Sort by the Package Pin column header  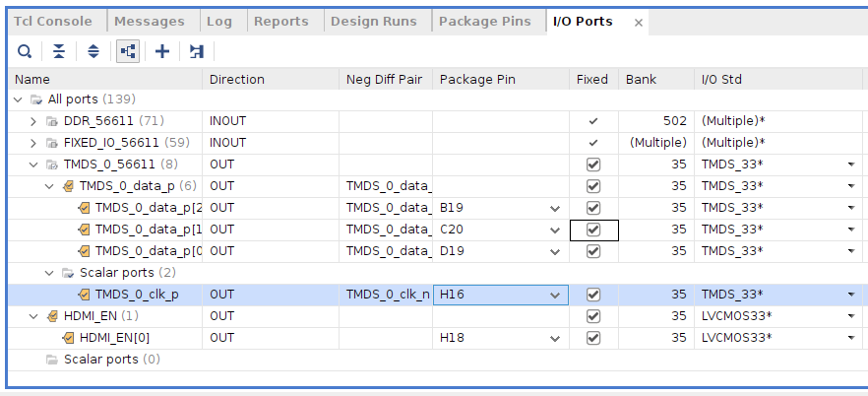476,79
